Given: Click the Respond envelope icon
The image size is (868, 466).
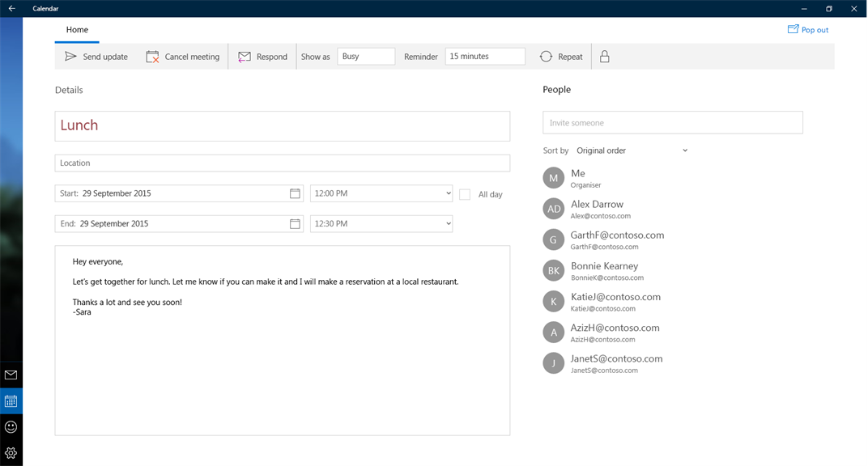Looking at the screenshot, I should pyautogui.click(x=245, y=57).
